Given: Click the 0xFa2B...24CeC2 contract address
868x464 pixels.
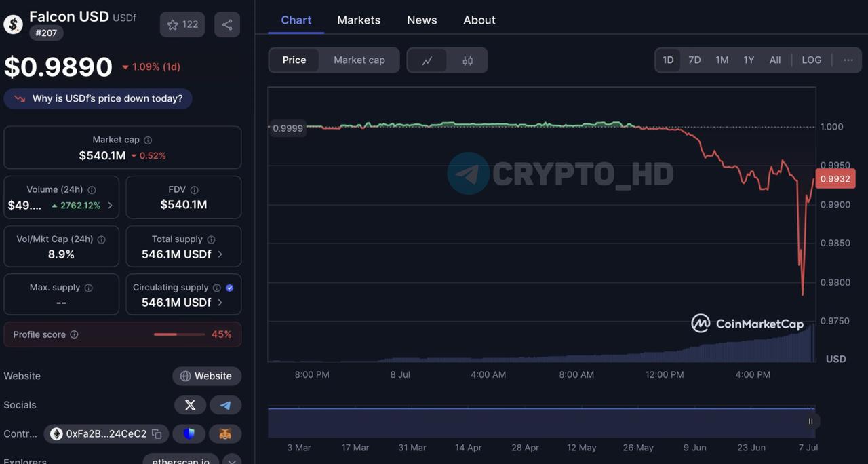Looking at the screenshot, I should pos(106,433).
